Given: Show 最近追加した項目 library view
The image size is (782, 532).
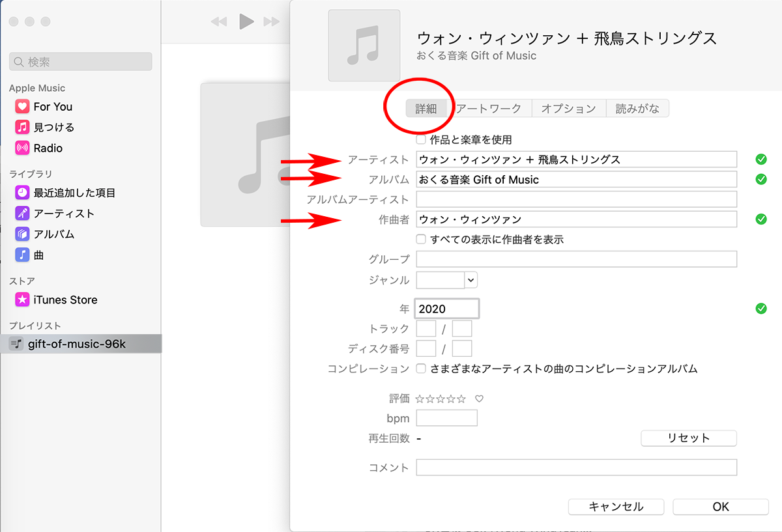Looking at the screenshot, I should click(x=74, y=193).
